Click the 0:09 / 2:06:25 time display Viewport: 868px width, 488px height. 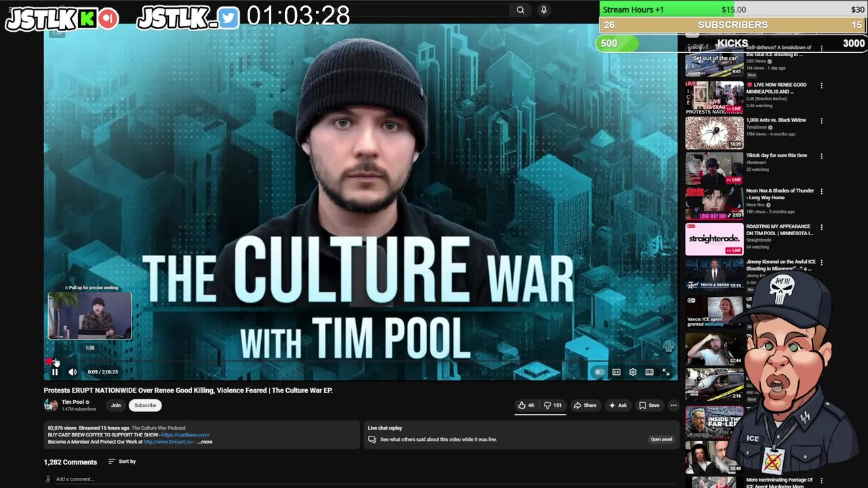102,371
